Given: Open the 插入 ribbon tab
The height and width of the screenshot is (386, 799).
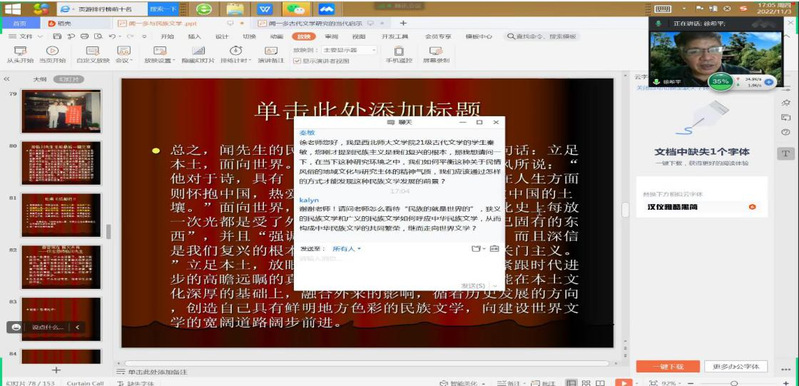Looking at the screenshot, I should tap(194, 37).
